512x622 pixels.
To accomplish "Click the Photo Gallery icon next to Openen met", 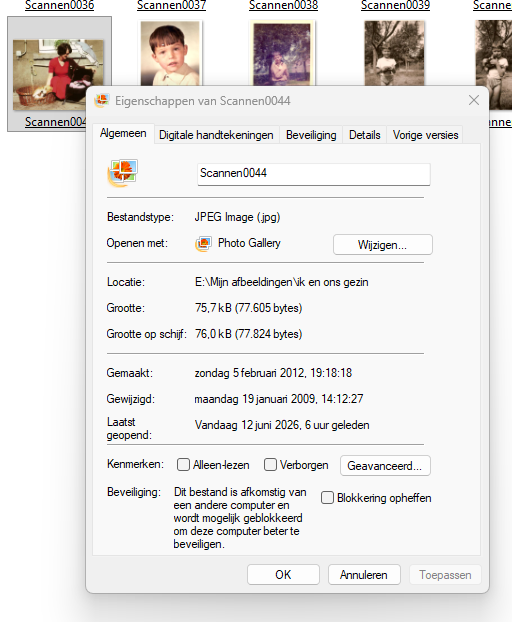I will pyautogui.click(x=203, y=244).
